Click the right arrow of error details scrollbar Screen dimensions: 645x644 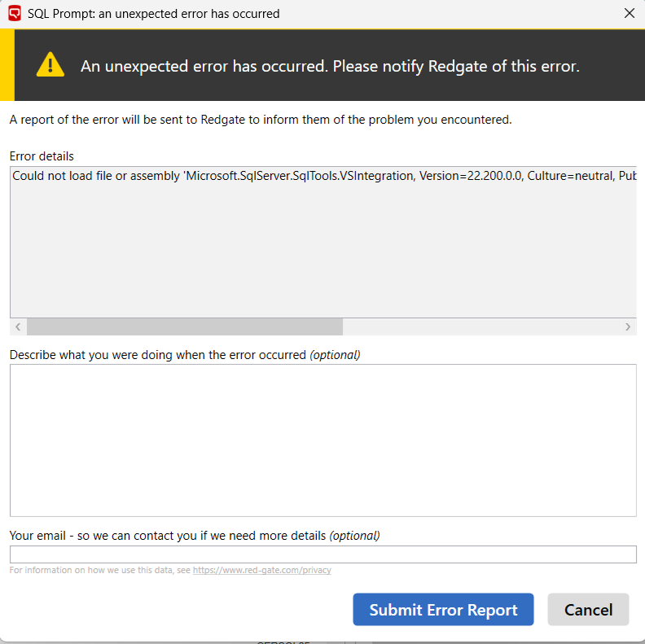[x=628, y=326]
